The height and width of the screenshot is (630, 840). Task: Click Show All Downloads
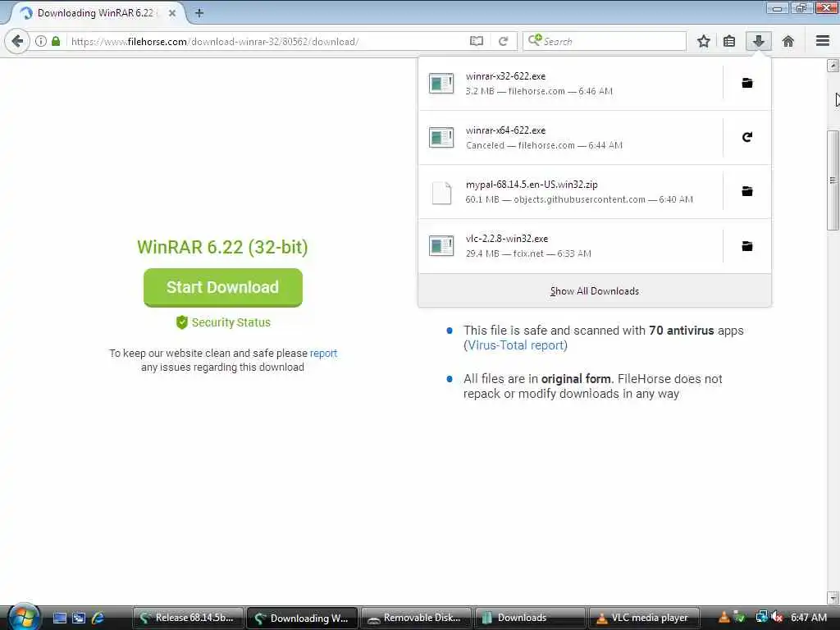click(595, 291)
